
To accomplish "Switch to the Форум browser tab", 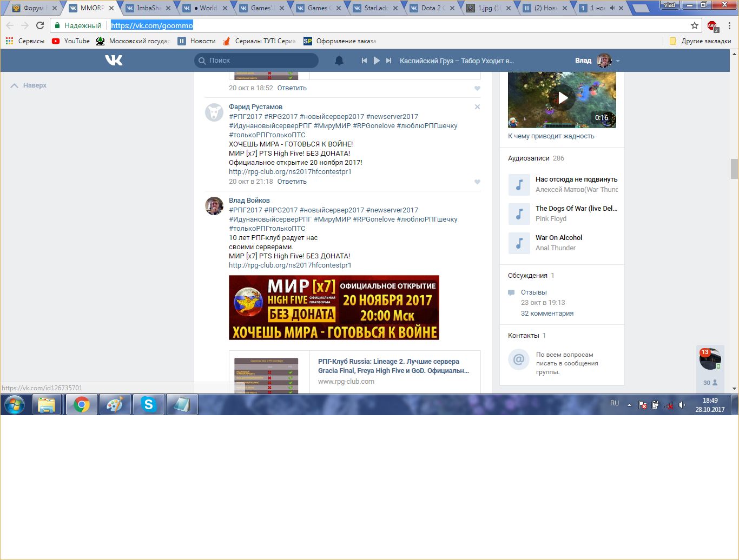I will tap(35, 8).
